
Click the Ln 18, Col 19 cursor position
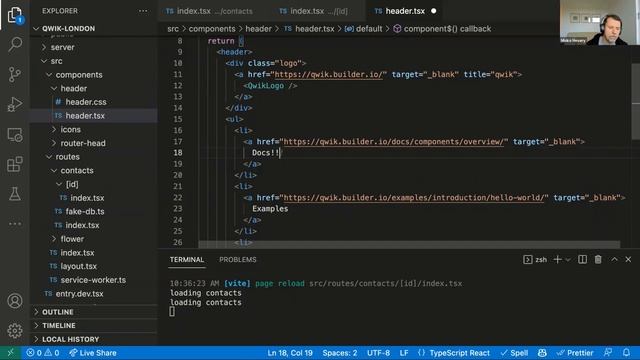point(290,353)
